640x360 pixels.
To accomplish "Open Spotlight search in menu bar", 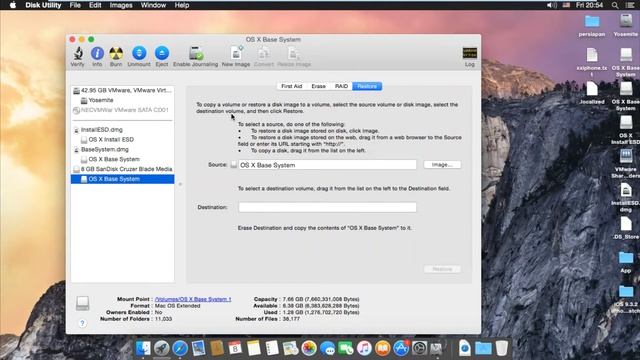I will 615,5.
